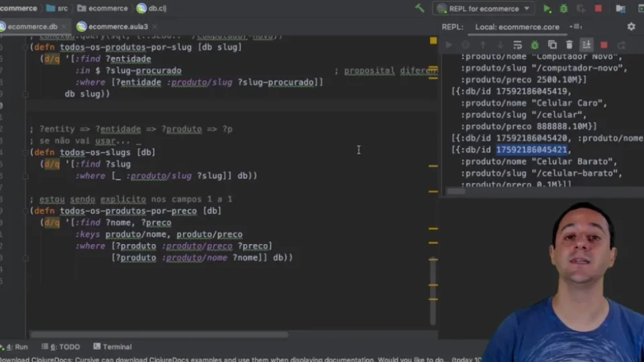Collapse the todos-os-produtos-por-preco function fold marker

[x=25, y=211]
